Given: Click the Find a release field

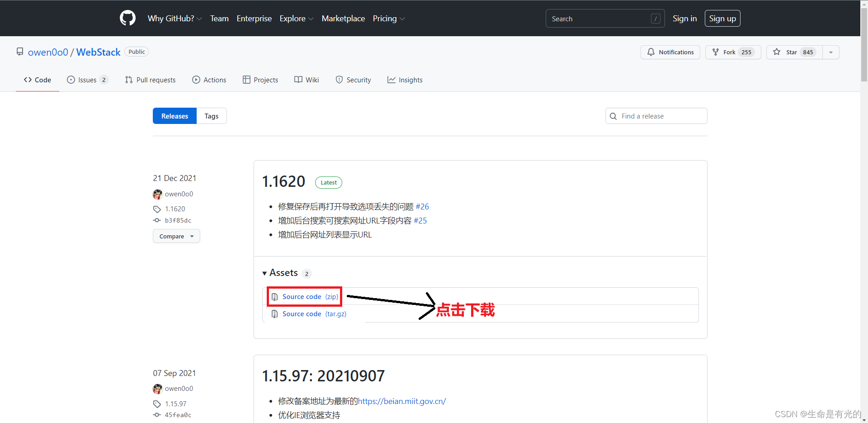Looking at the screenshot, I should (656, 116).
